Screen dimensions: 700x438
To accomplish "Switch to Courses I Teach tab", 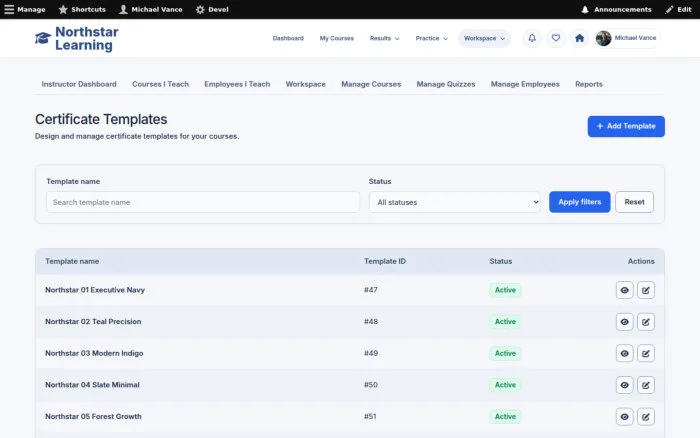I will pyautogui.click(x=160, y=84).
